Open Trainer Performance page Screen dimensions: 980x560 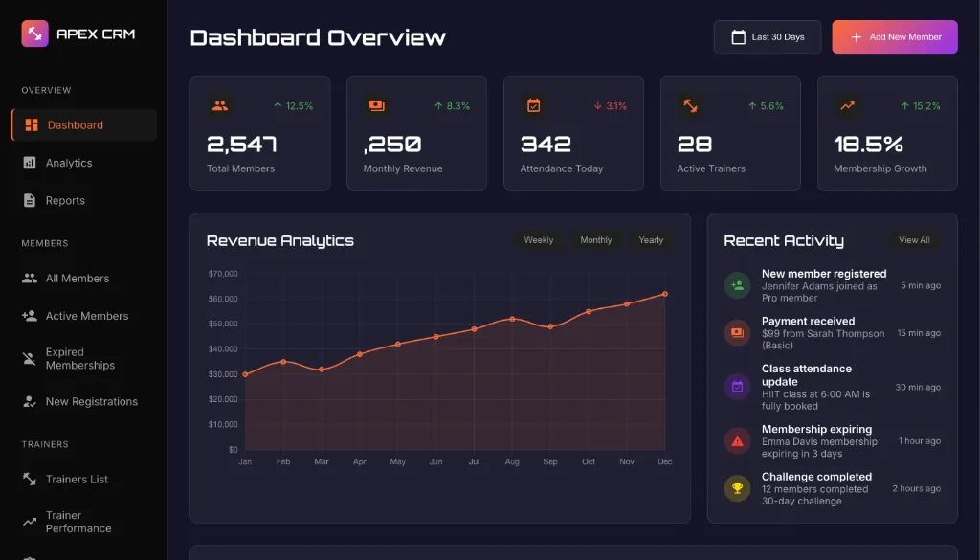84,522
